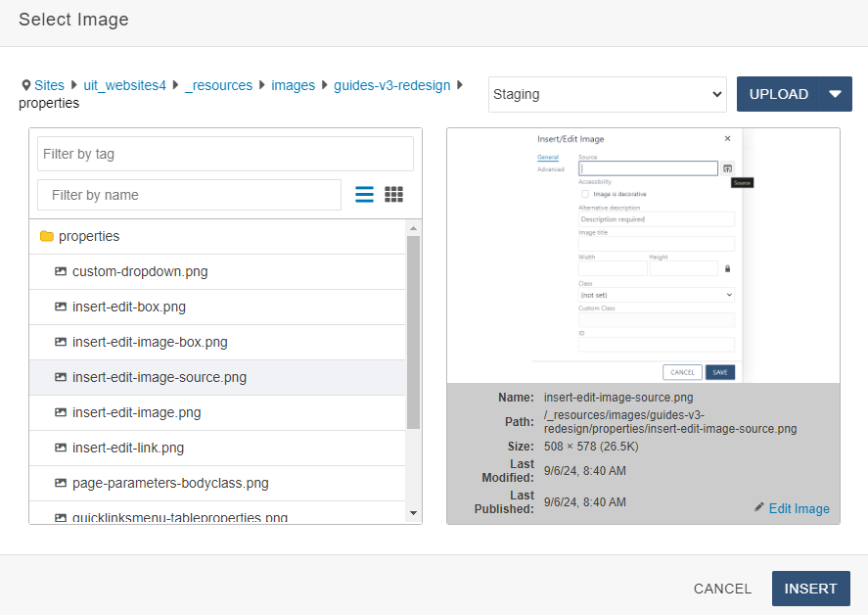
Task: Click the file list scrollbar thumb
Action: point(414,332)
